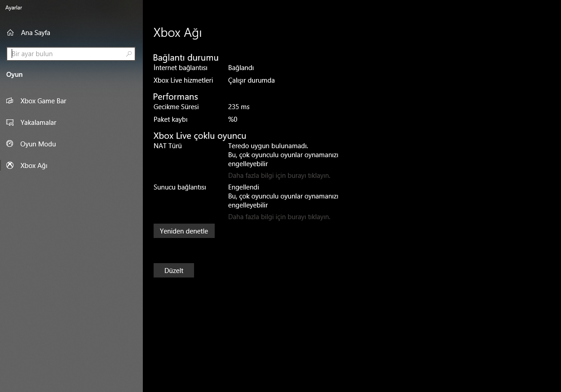Click the Xbox Game Bar icon
This screenshot has width=561, height=392.
pyautogui.click(x=10, y=101)
